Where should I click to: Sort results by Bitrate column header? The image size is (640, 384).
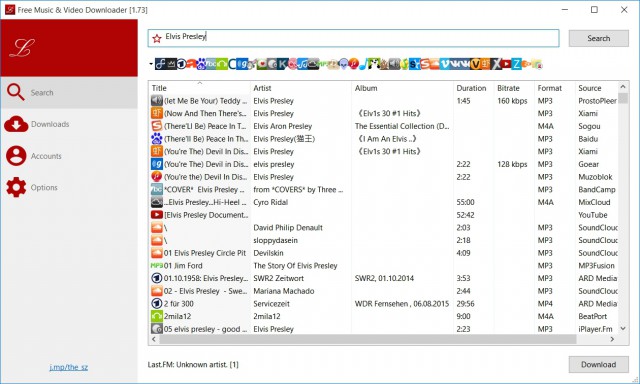tap(514, 88)
